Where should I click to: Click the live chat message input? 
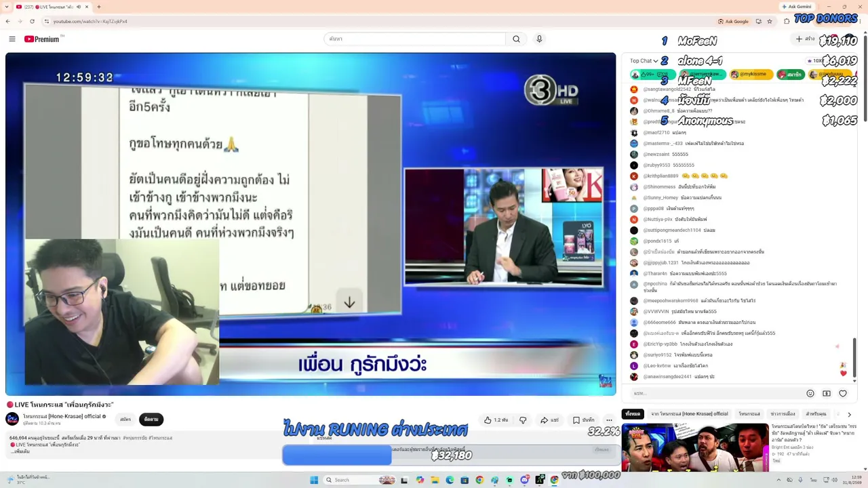tap(715, 394)
